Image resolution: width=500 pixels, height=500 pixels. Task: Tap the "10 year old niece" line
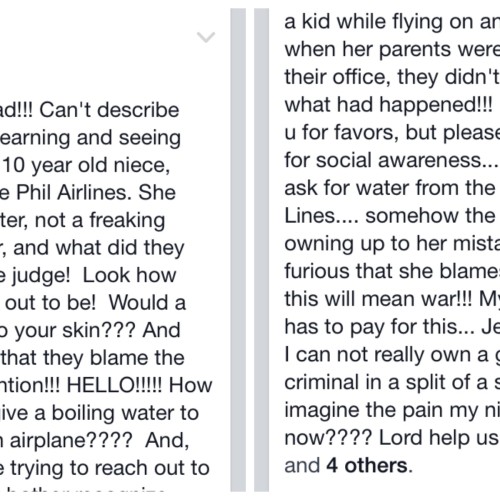pos(85,166)
